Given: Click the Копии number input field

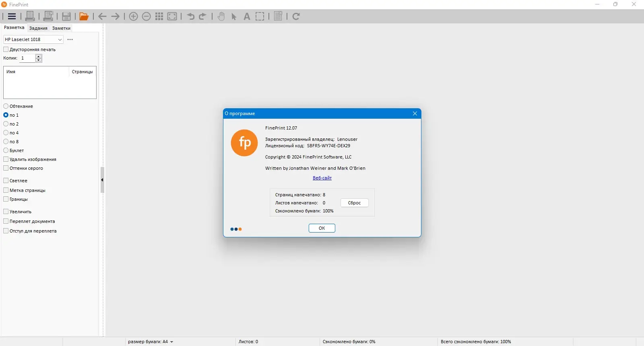Looking at the screenshot, I should point(27,58).
